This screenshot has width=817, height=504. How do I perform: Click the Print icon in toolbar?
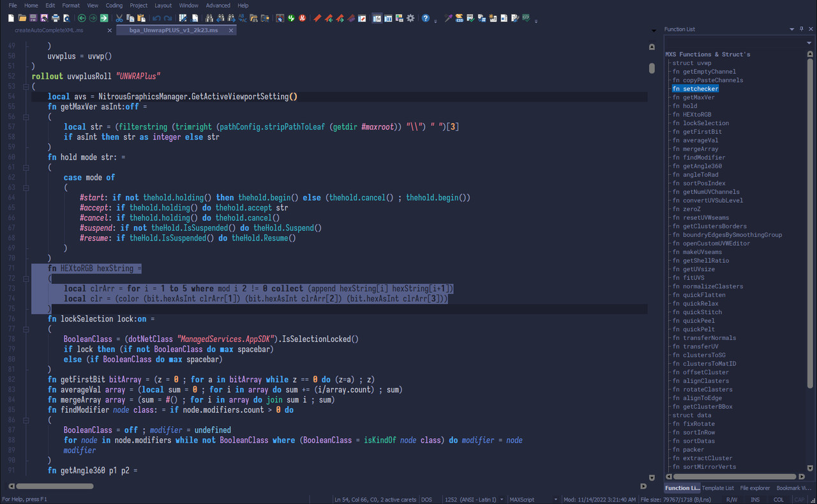56,18
